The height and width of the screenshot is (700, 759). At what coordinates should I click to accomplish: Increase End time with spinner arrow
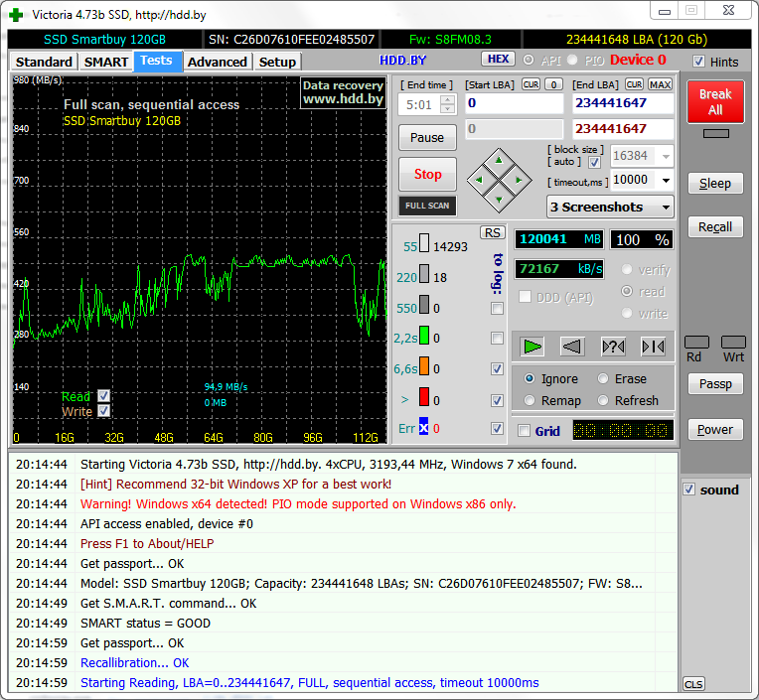click(x=447, y=99)
